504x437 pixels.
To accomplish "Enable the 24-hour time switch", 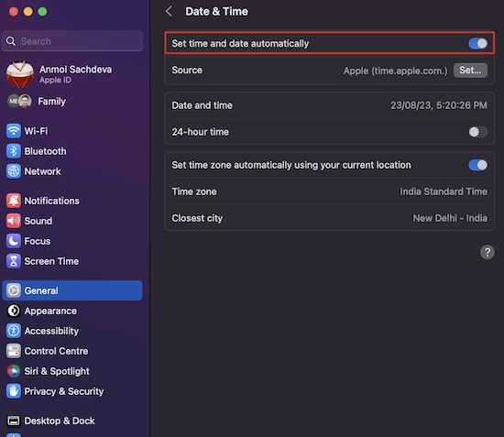I will tap(477, 132).
